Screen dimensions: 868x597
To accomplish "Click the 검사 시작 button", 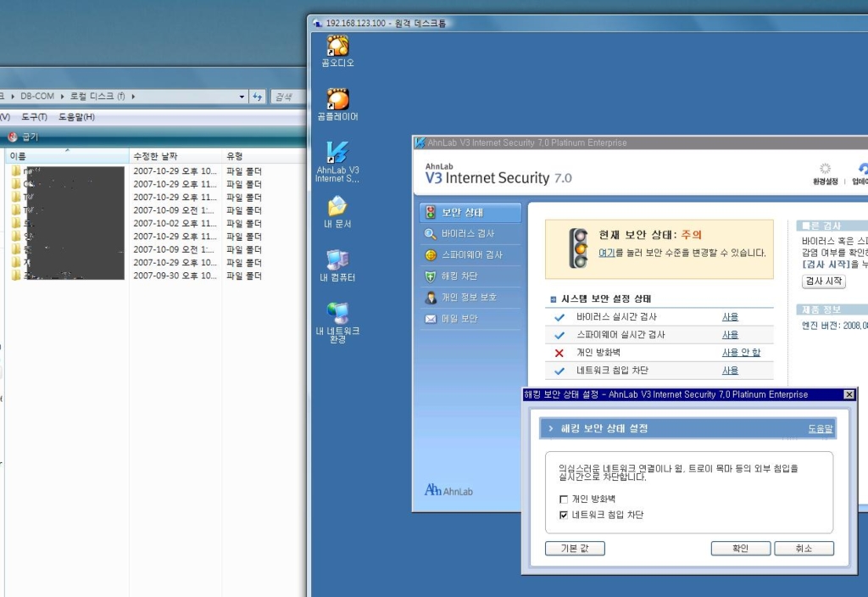I will pyautogui.click(x=824, y=282).
